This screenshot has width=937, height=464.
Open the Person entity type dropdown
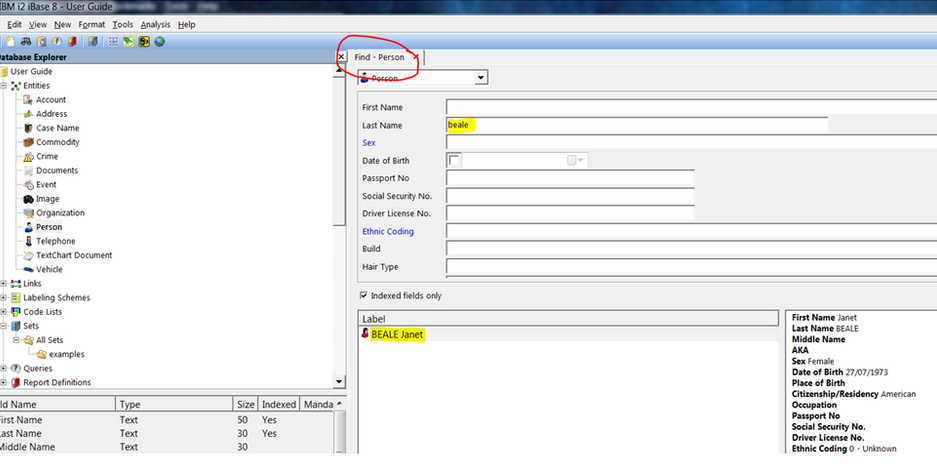(480, 78)
